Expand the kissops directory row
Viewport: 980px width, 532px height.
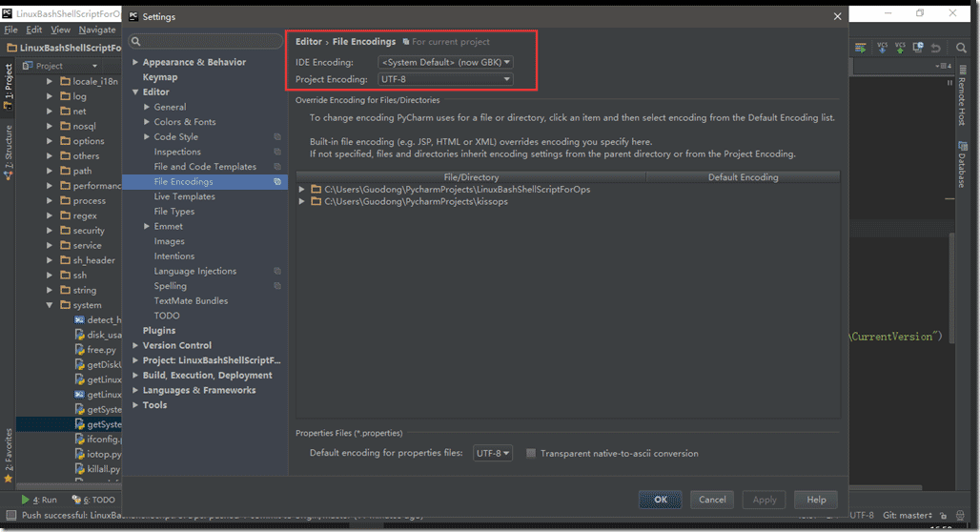(302, 201)
